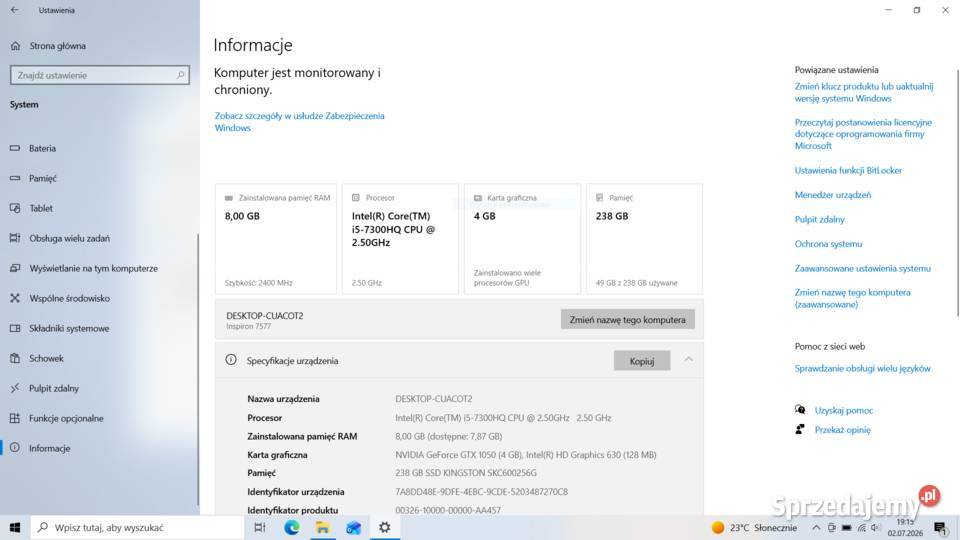Screen dimensions: 960x540
Task: Select device ID 7A8DD48E text
Action: click(481, 492)
